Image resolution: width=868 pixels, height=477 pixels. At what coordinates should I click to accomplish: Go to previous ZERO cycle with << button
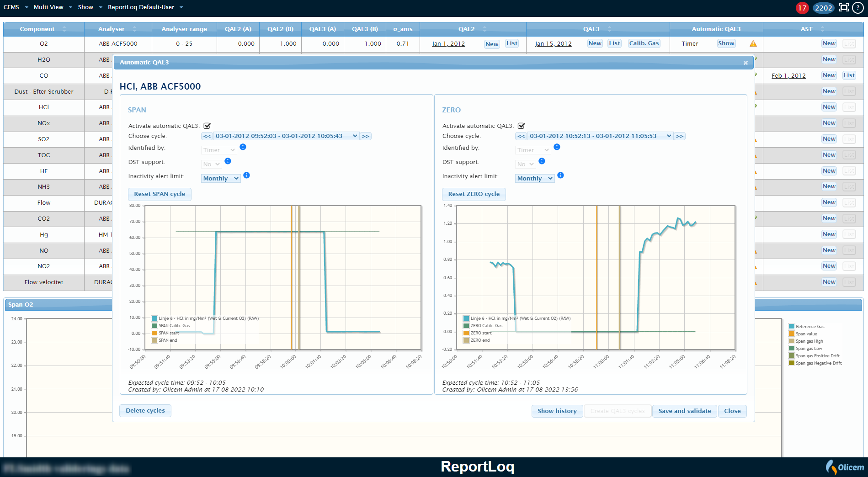pos(521,136)
